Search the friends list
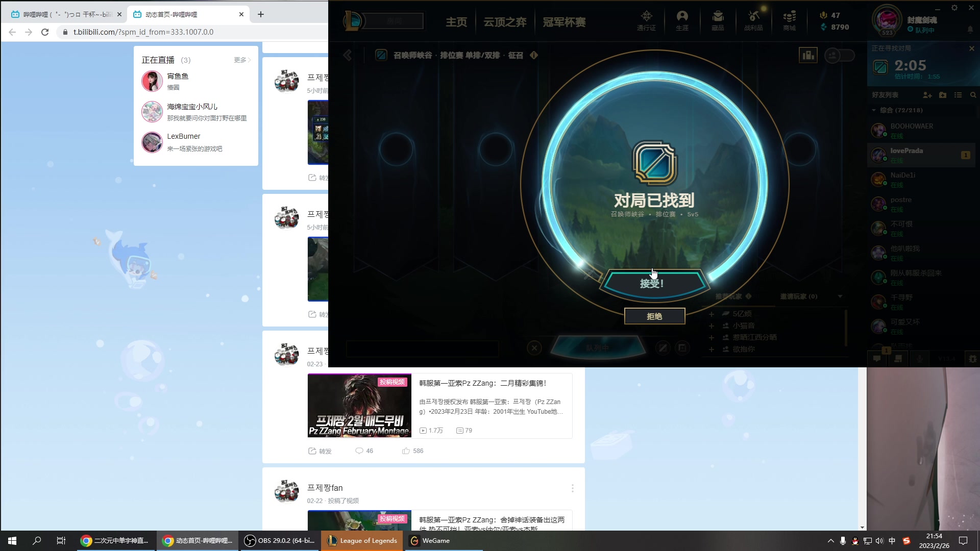The width and height of the screenshot is (980, 551). 973,95
